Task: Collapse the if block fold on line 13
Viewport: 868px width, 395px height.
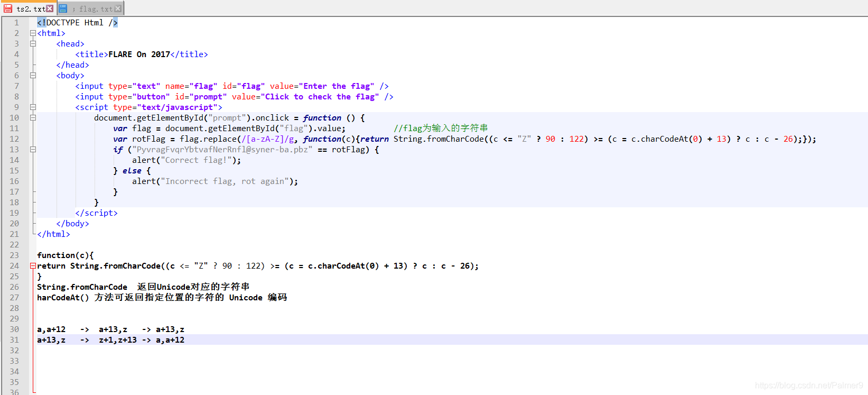Action: [33, 150]
